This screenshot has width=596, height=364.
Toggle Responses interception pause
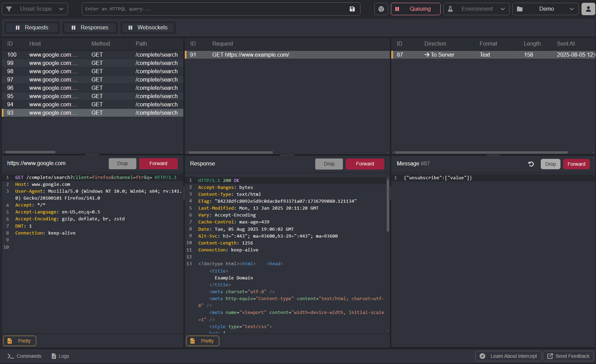point(90,28)
